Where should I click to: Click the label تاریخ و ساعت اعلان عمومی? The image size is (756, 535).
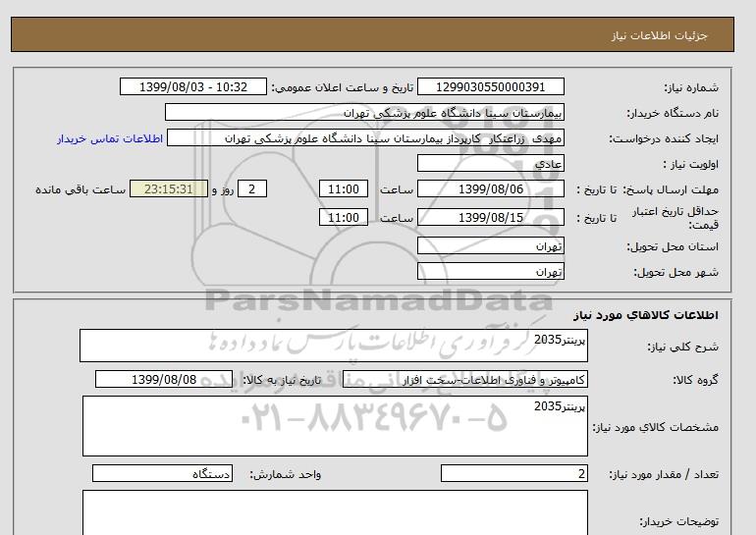[343, 87]
